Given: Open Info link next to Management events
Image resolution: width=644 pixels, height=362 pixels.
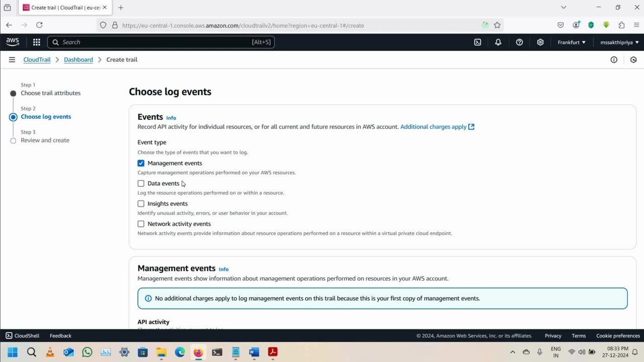Looking at the screenshot, I should (x=223, y=269).
